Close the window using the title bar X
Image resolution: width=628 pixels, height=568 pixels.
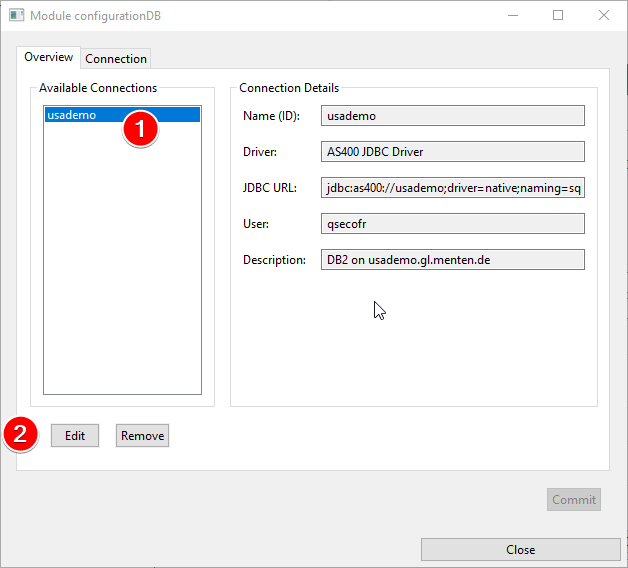click(x=604, y=16)
